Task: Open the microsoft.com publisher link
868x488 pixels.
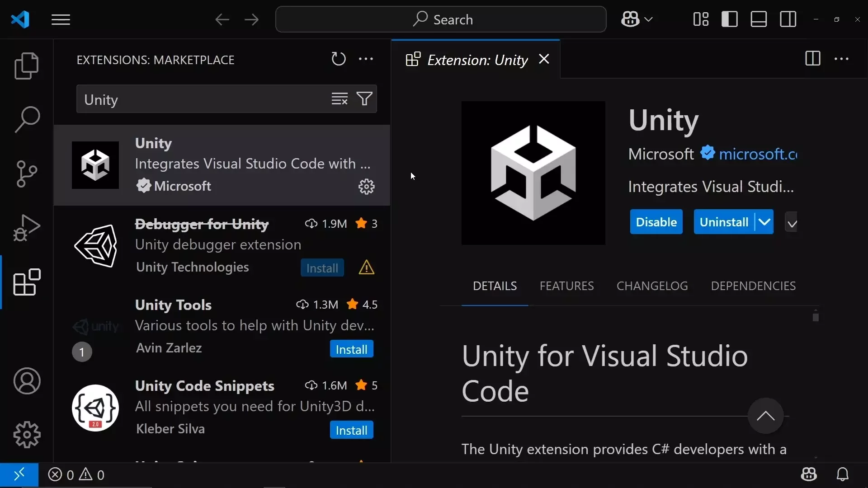Action: click(x=758, y=154)
